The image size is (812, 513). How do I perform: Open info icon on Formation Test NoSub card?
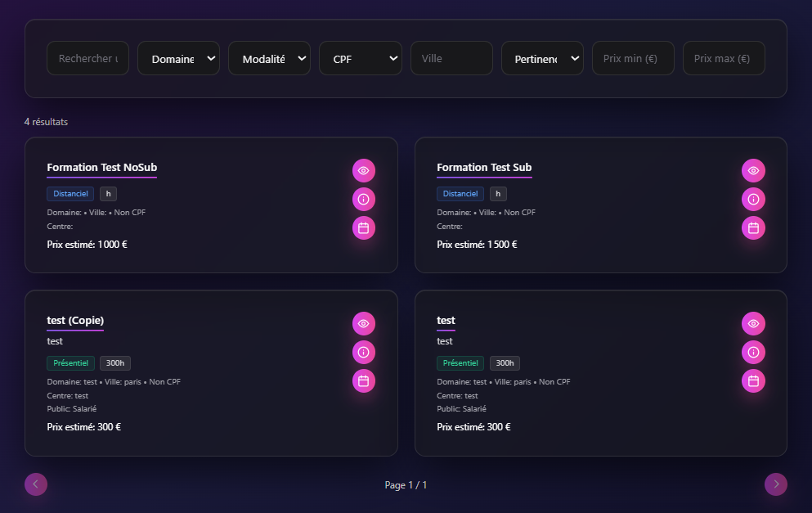364,199
